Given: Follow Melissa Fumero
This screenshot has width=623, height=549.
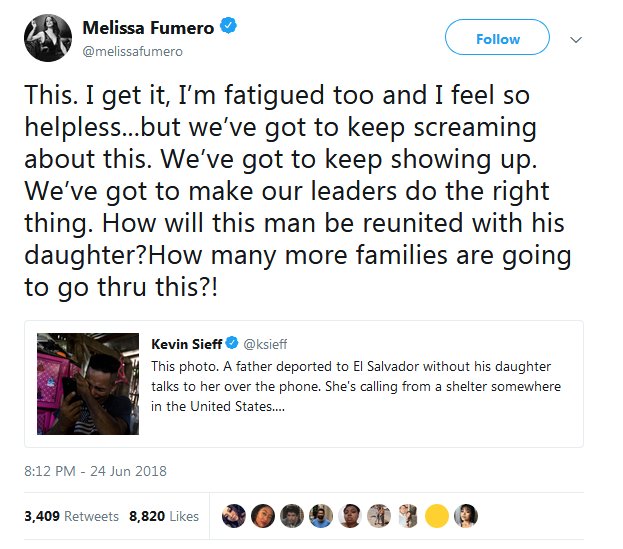Looking at the screenshot, I should pos(497,39).
